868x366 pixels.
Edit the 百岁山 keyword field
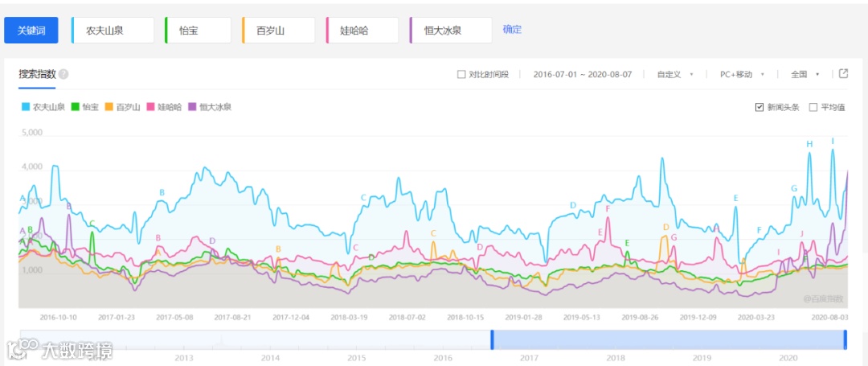[x=278, y=30]
